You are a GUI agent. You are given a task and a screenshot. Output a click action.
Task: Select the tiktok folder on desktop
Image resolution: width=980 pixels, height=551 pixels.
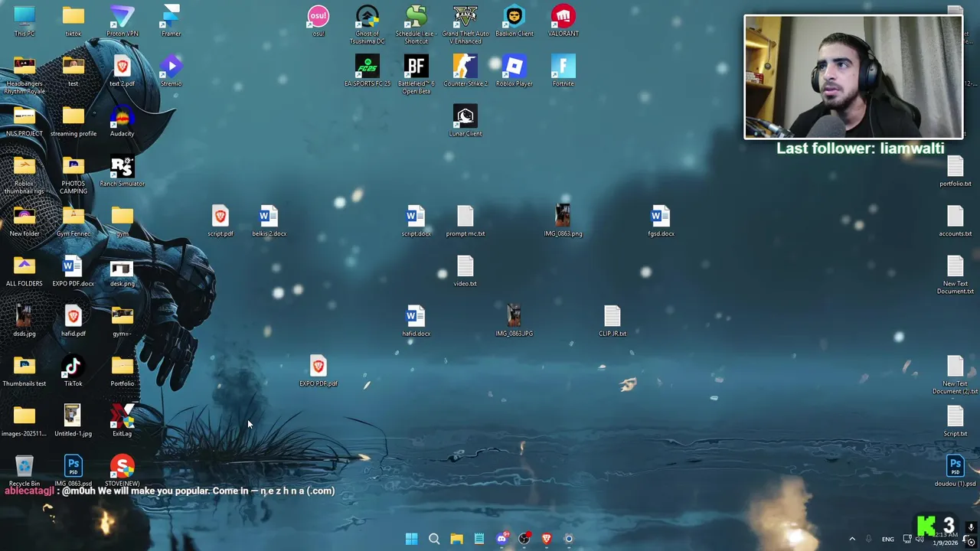click(73, 21)
